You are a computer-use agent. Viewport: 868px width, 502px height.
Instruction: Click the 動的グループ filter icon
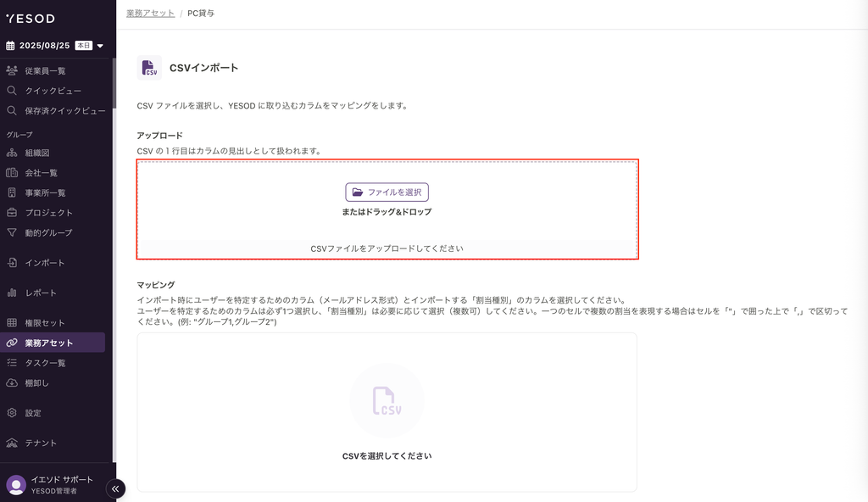click(x=12, y=232)
